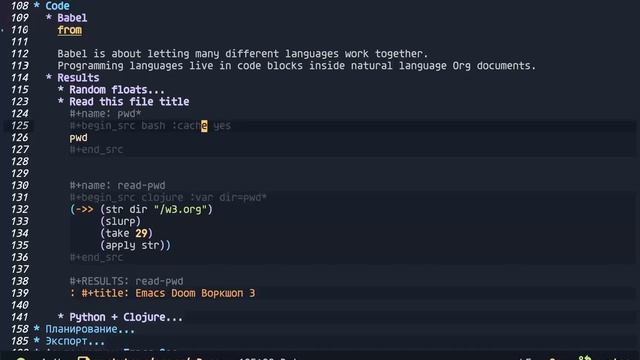Click the "->>" threading macro
Image resolution: width=640 pixels, height=360 pixels.
coord(84,210)
